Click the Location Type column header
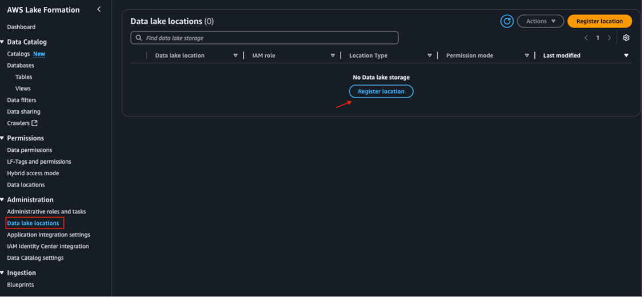 click(x=369, y=55)
